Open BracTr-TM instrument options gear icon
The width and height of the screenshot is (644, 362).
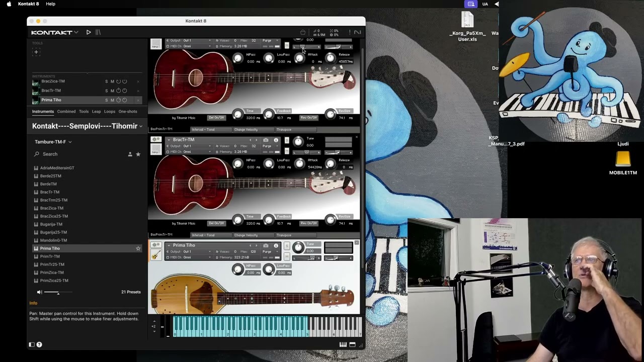pos(156,140)
